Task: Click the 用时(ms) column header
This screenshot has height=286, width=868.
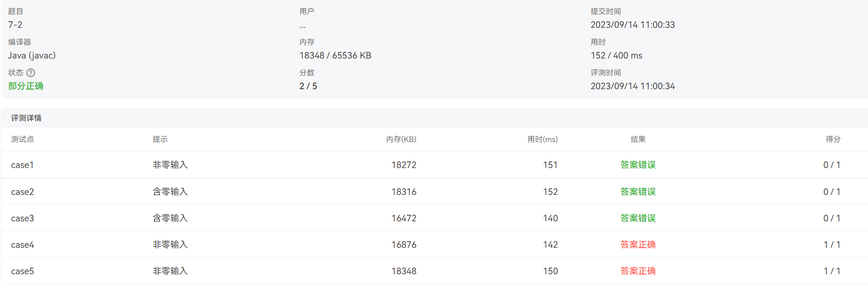Action: [x=542, y=139]
